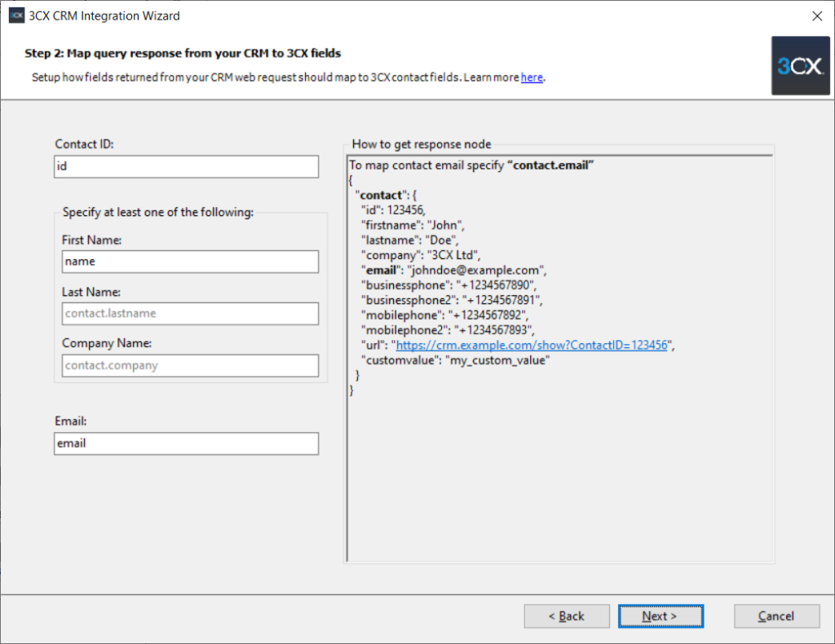Click the Step 2 heading text
This screenshot has height=644, width=835.
click(183, 53)
